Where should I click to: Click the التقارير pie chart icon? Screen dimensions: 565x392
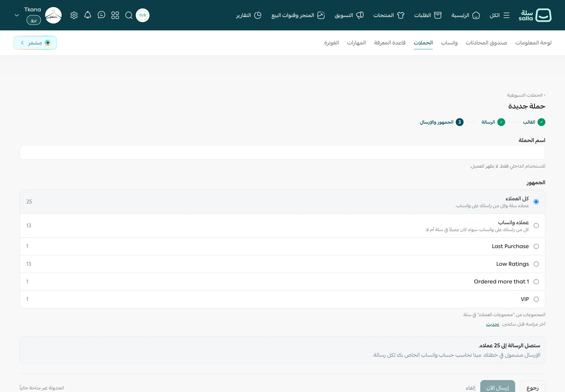coord(258,15)
